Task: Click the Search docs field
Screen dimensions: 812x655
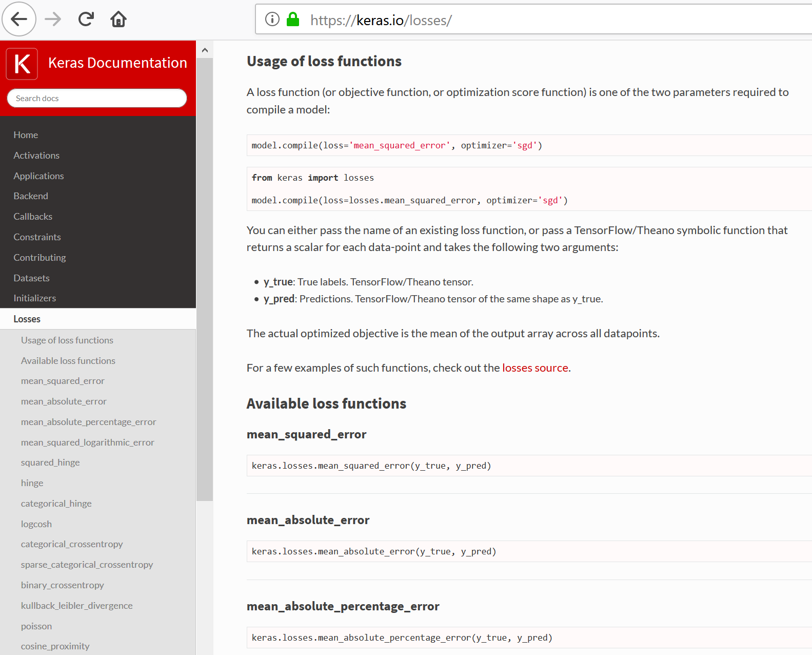Action: (97, 98)
